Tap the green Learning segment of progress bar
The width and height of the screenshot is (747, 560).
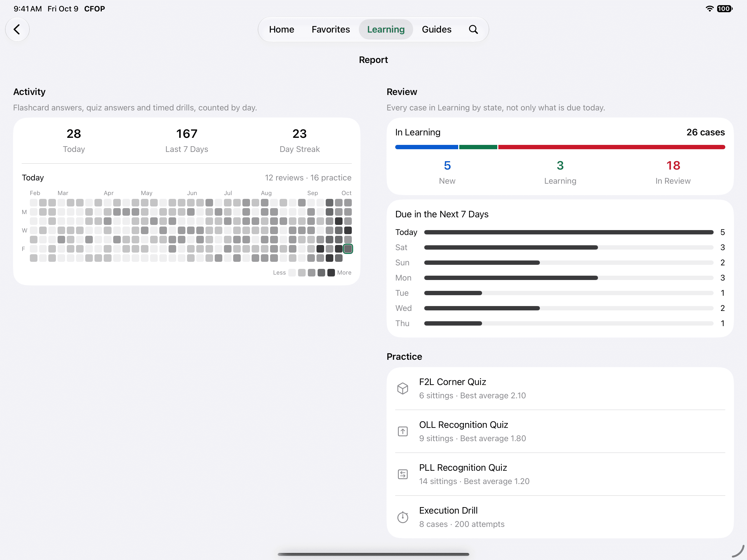coord(478,147)
